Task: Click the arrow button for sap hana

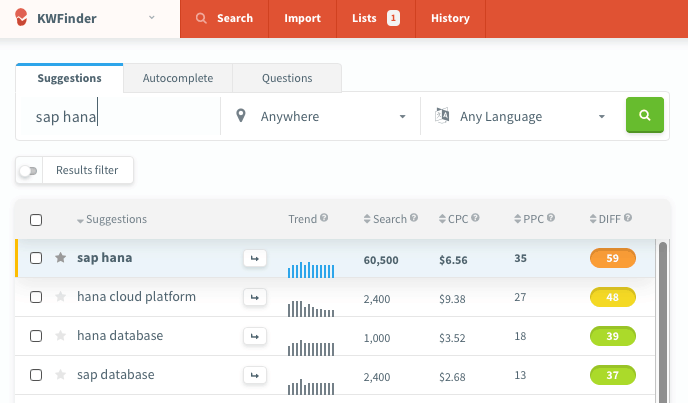Action: 255,259
